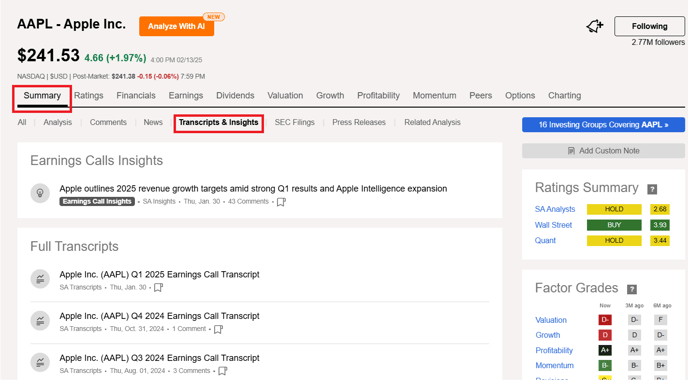Click transcript icon beside Q4 2024 transcript
This screenshot has width=688, height=386.
40,321
